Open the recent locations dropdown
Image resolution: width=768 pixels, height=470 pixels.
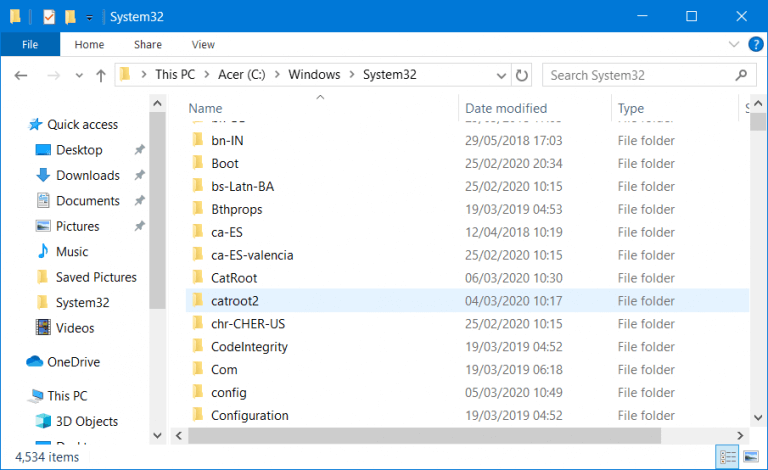click(79, 76)
